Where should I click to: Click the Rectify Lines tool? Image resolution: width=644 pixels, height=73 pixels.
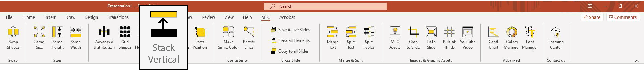tap(249, 37)
